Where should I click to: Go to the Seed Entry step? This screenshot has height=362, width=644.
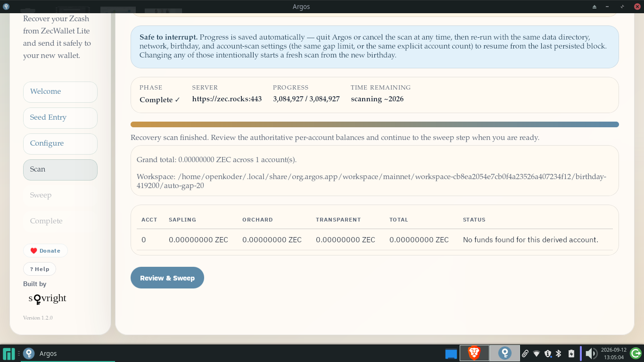[x=60, y=118]
